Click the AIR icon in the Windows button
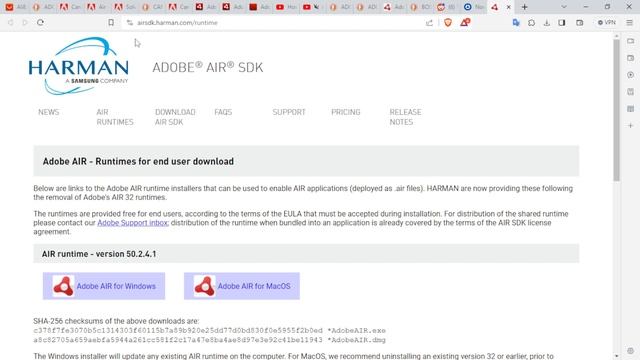 coord(63,286)
